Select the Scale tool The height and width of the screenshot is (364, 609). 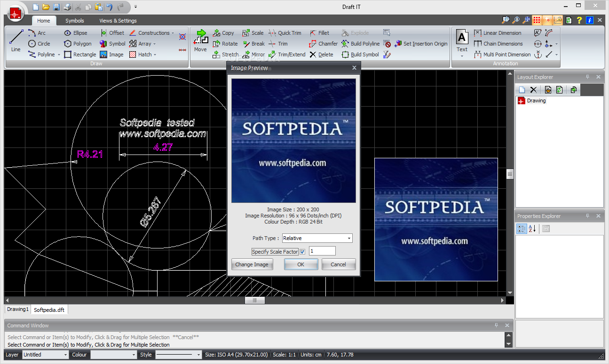coord(253,33)
